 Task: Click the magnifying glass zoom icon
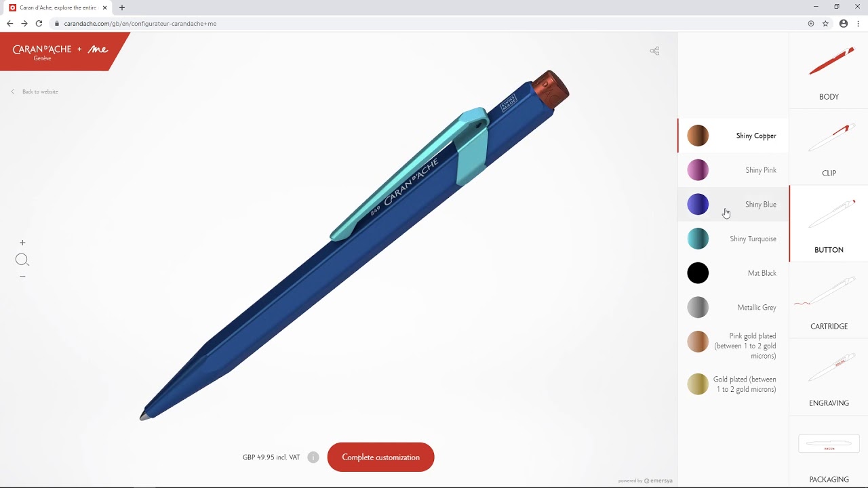pyautogui.click(x=22, y=260)
